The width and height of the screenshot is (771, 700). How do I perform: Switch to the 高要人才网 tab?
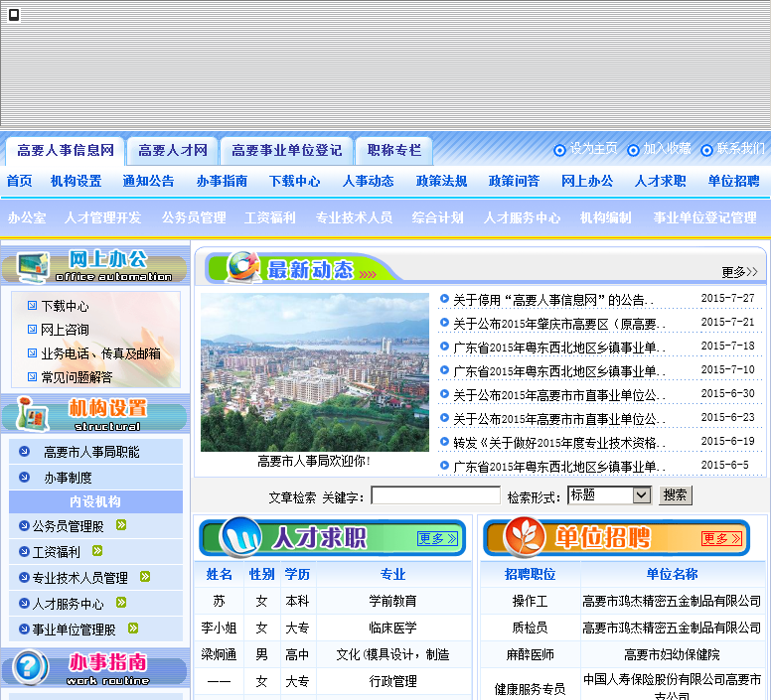tap(173, 151)
